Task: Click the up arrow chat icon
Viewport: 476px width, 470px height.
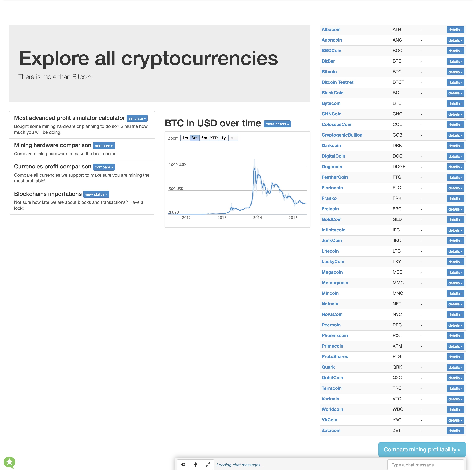Action: click(196, 465)
